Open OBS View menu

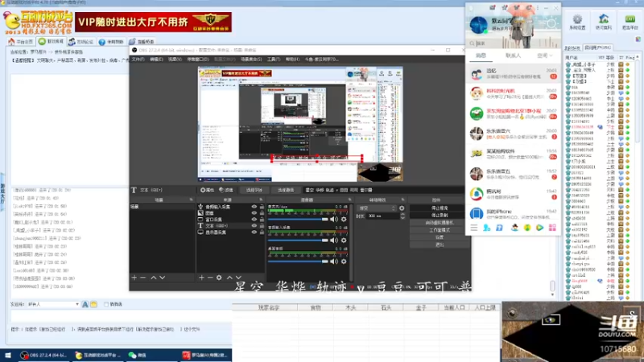(175, 59)
